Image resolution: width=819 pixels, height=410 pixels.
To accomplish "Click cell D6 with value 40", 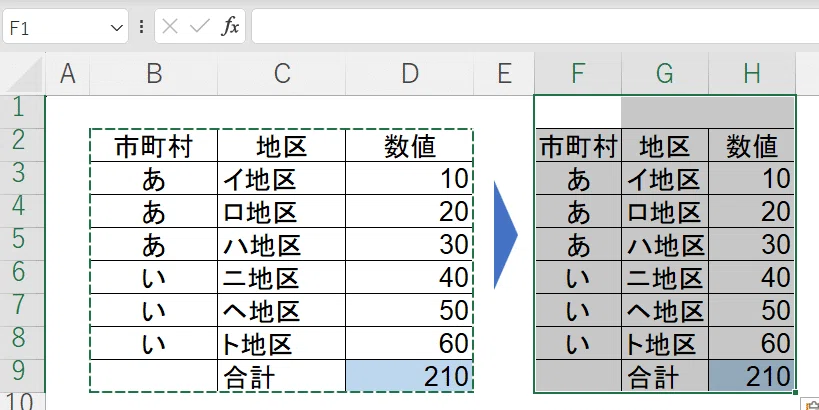I will coord(410,277).
